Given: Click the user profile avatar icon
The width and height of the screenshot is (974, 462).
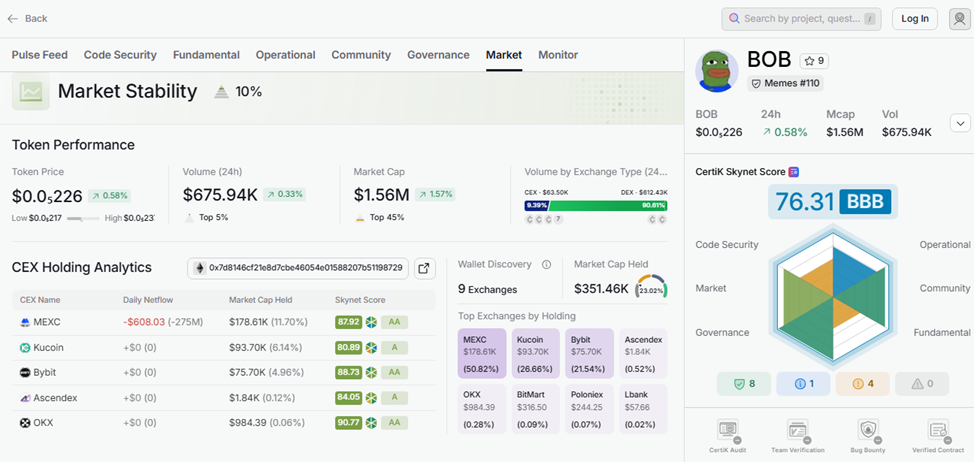Looking at the screenshot, I should [x=958, y=18].
